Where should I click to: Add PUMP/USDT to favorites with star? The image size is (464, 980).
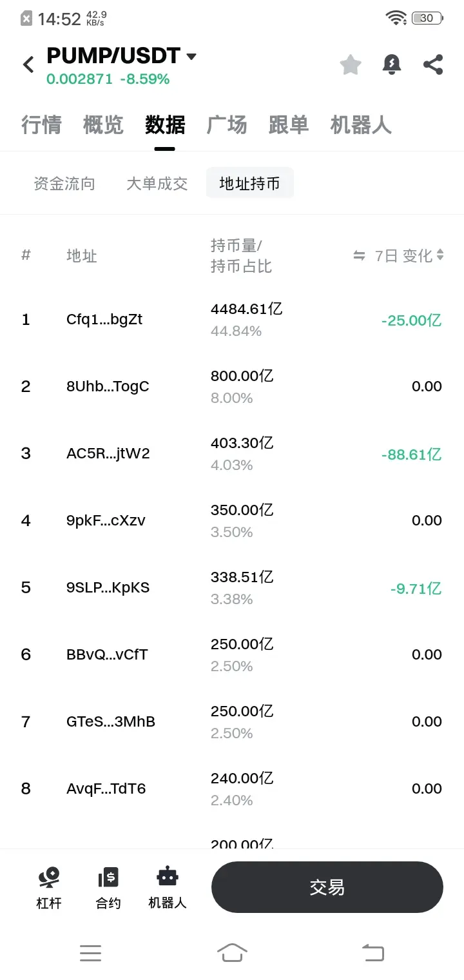click(x=351, y=64)
